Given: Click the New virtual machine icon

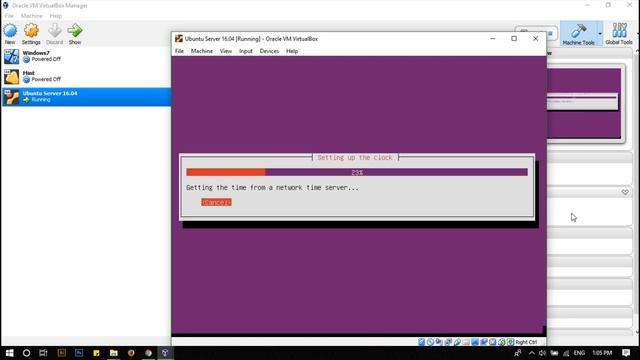Looking at the screenshot, I should (x=10, y=31).
